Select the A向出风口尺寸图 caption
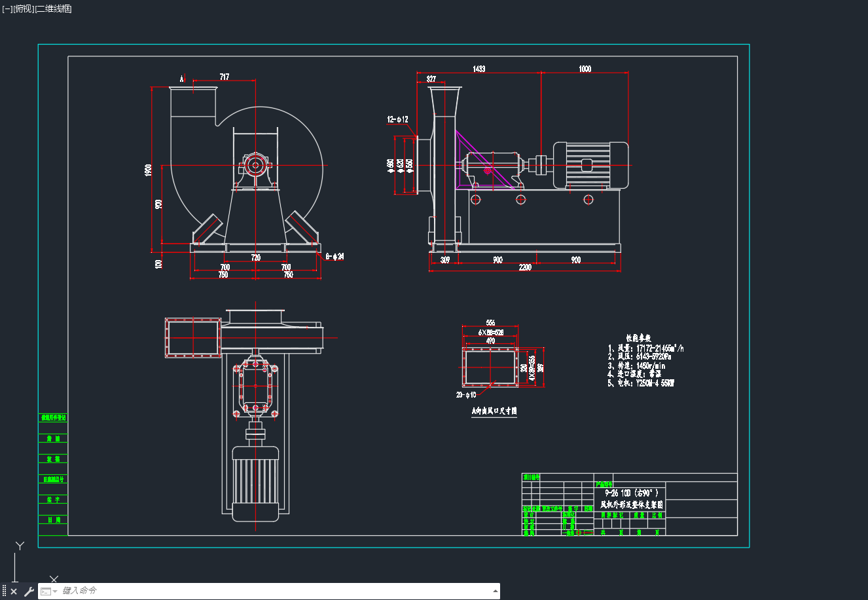 coord(494,411)
